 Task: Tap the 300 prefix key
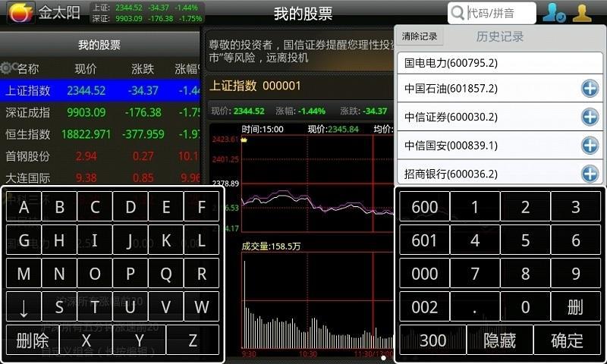point(432,340)
